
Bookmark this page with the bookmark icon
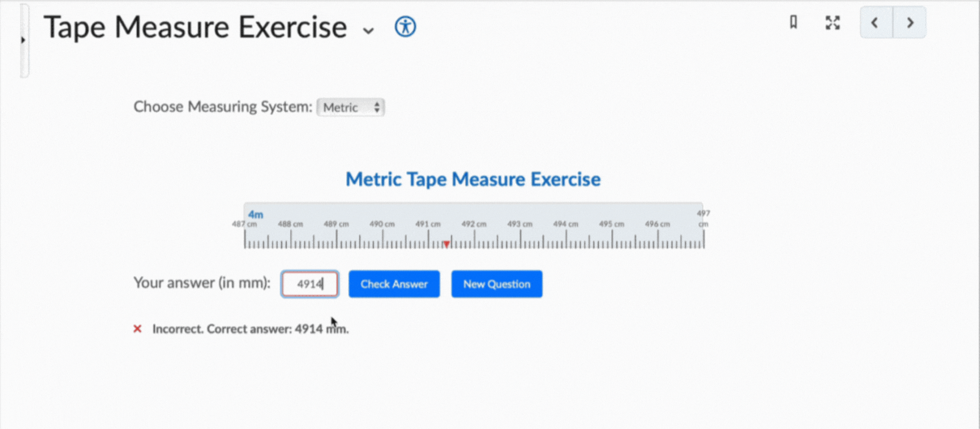[x=793, y=23]
